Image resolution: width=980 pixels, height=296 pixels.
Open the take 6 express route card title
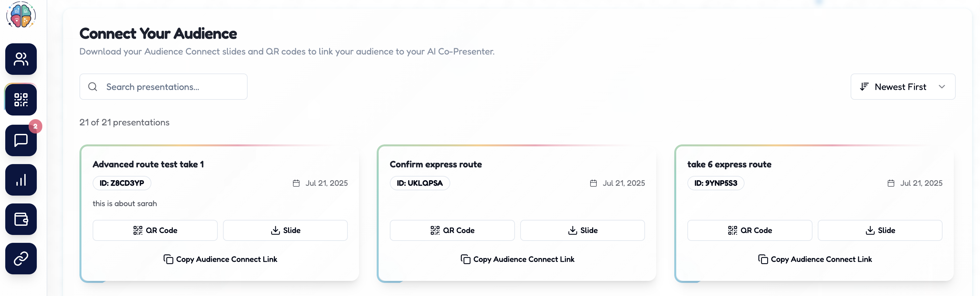[x=729, y=164]
